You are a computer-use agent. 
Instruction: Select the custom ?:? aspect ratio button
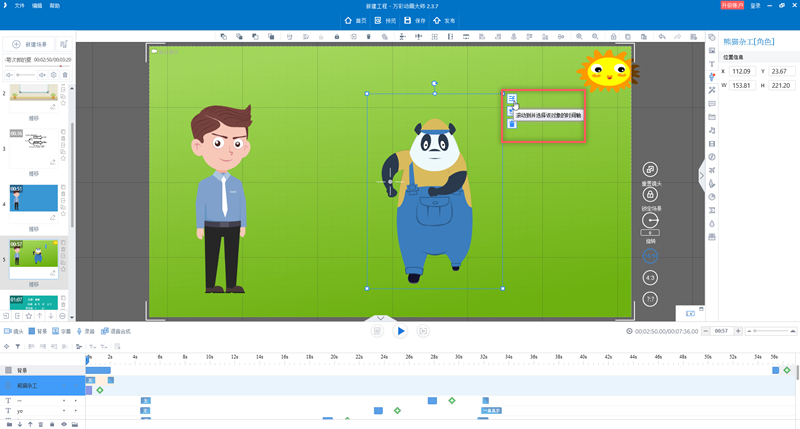coord(650,299)
